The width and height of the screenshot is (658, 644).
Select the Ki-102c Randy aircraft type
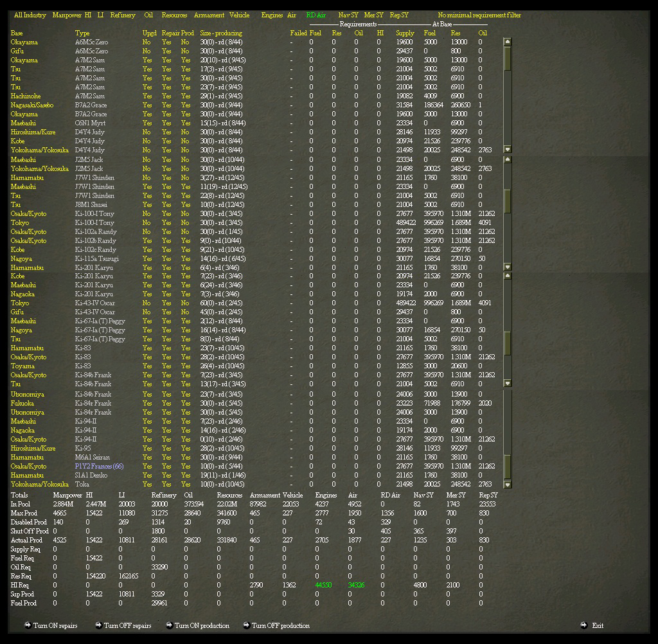(95, 249)
